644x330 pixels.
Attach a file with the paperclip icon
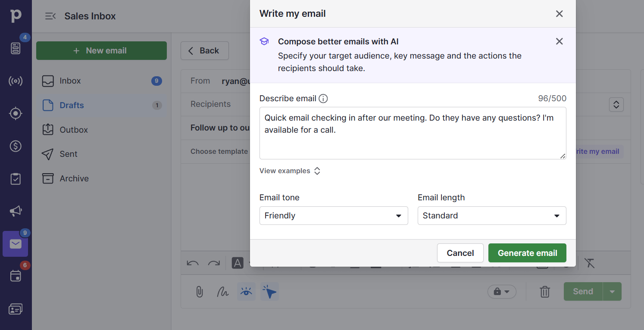199,292
